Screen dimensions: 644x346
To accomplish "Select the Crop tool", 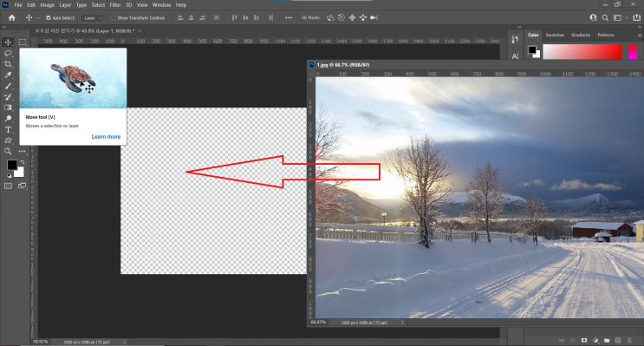I will click(8, 64).
